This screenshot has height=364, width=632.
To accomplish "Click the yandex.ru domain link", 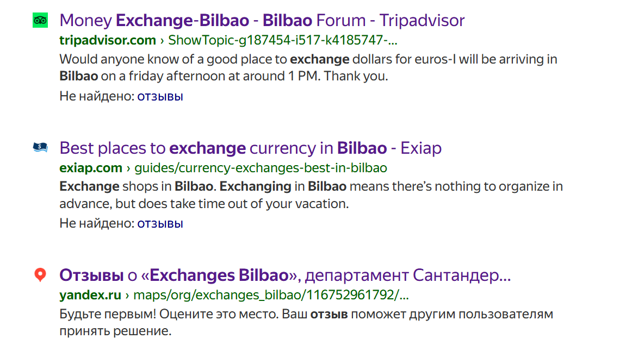I will pos(90,296).
